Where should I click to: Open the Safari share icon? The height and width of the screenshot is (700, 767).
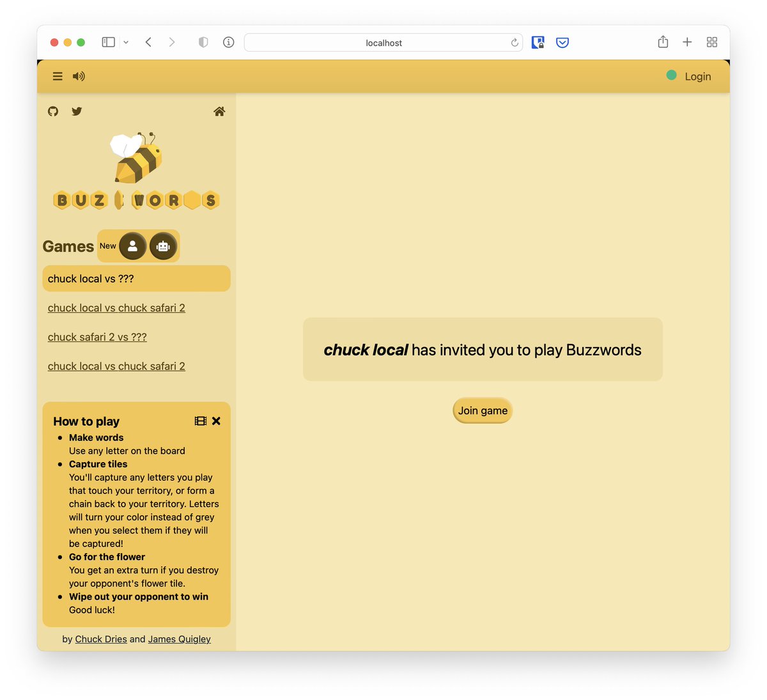pos(663,42)
